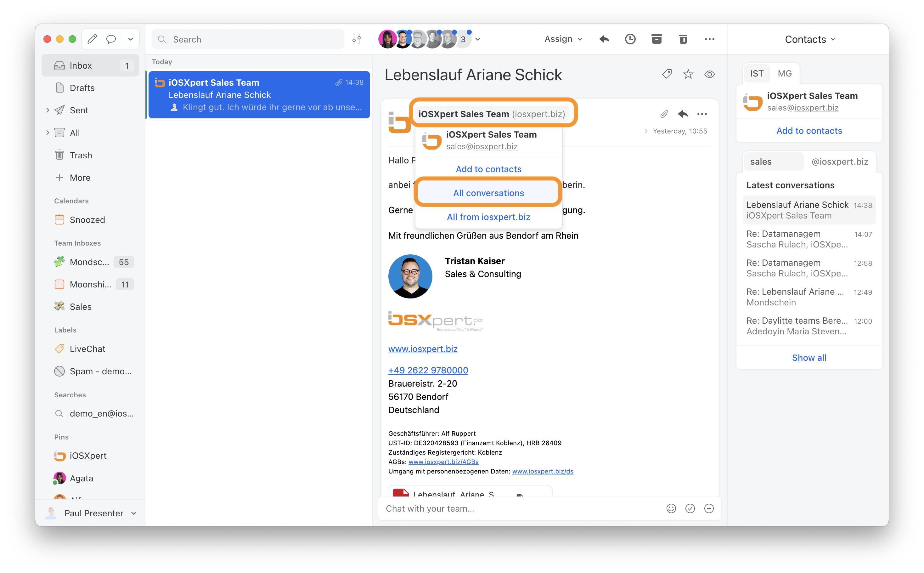Click Add to contacts in sidebar
Screen dimensions: 924x573
click(809, 131)
